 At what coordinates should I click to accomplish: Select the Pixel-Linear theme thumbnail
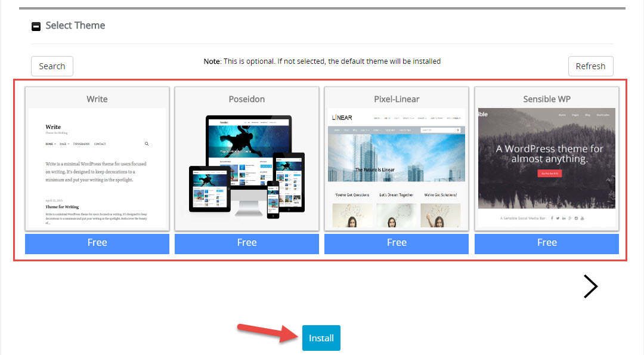[x=397, y=168]
